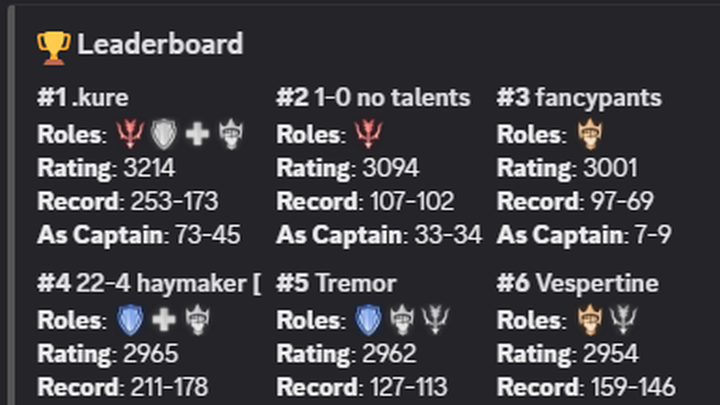The image size is (720, 405).
Task: Click the #4 22-4 haymaker entry name
Action: click(x=149, y=284)
